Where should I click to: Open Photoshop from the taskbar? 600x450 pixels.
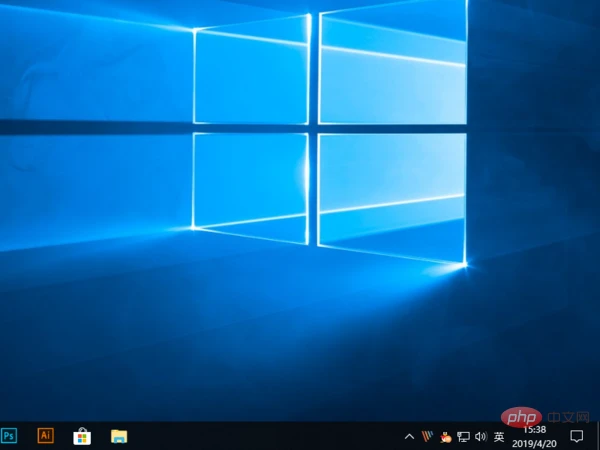tap(8, 436)
